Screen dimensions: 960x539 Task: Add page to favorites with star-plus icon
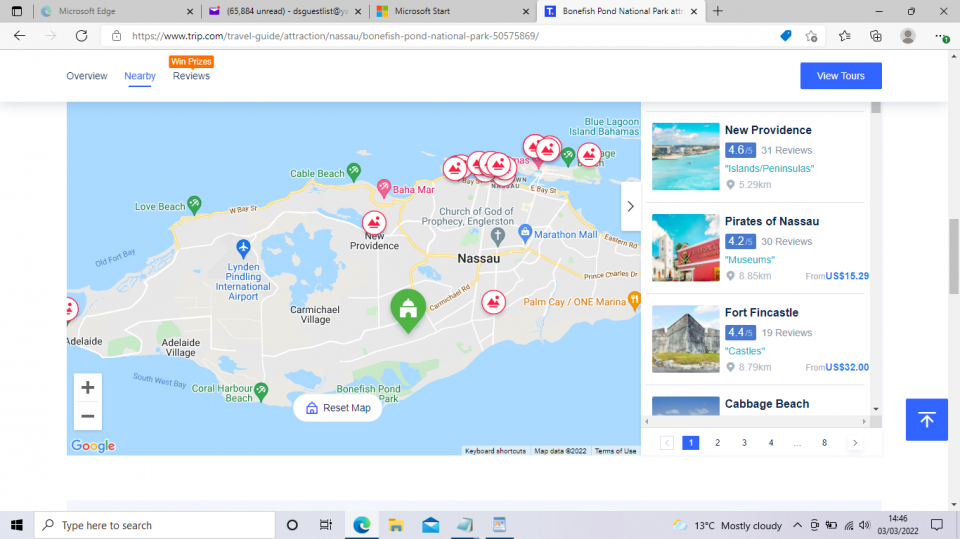[x=811, y=36]
